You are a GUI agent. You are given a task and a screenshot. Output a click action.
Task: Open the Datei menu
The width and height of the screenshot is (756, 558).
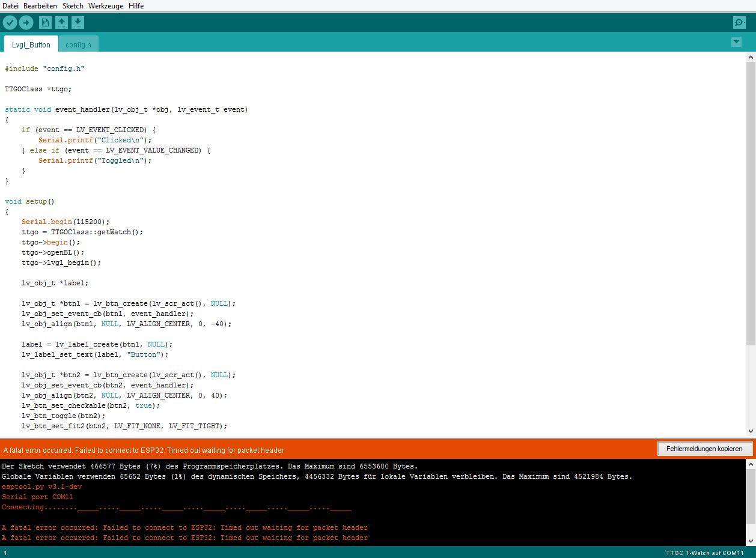11,6
